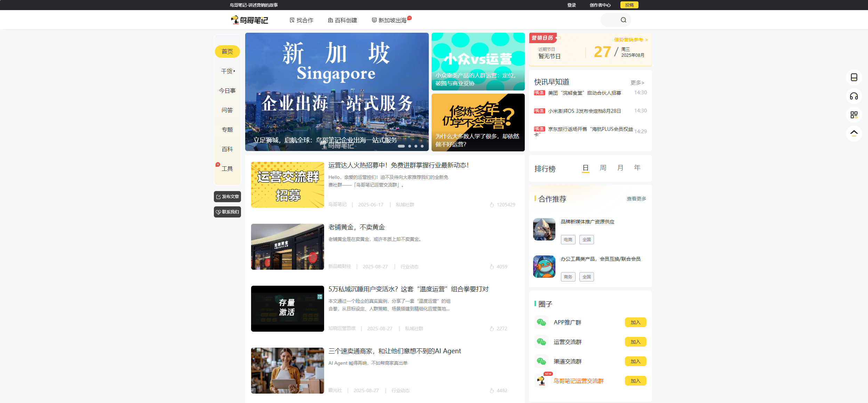The image size is (868, 403).
Task: Click the QR code floating icon
Action: pos(854,115)
